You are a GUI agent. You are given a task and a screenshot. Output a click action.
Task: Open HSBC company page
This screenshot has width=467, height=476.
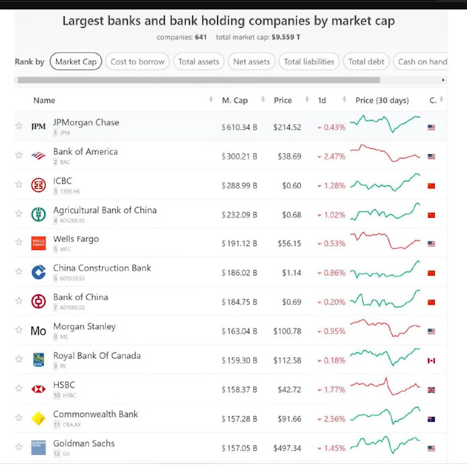(x=64, y=385)
